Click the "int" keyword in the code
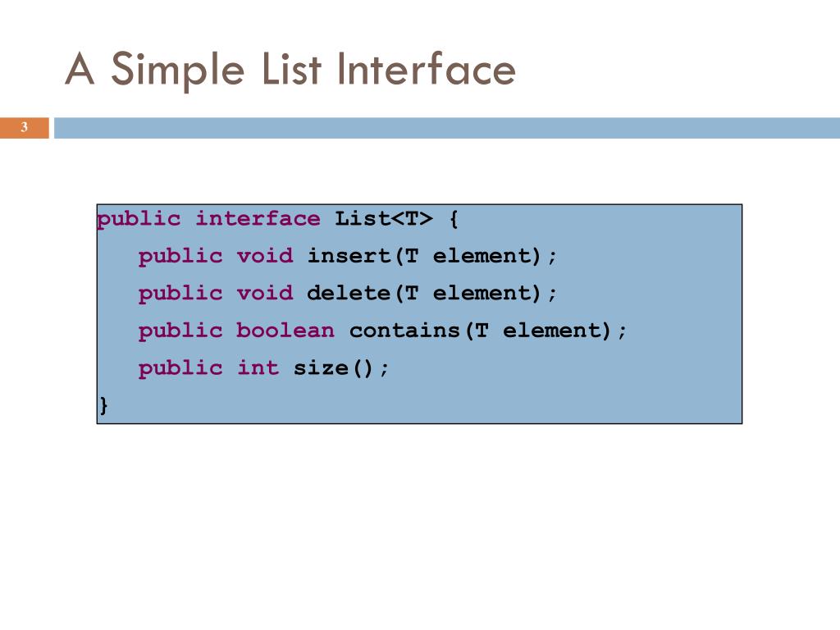Image resolution: width=840 pixels, height=630 pixels. click(x=258, y=367)
